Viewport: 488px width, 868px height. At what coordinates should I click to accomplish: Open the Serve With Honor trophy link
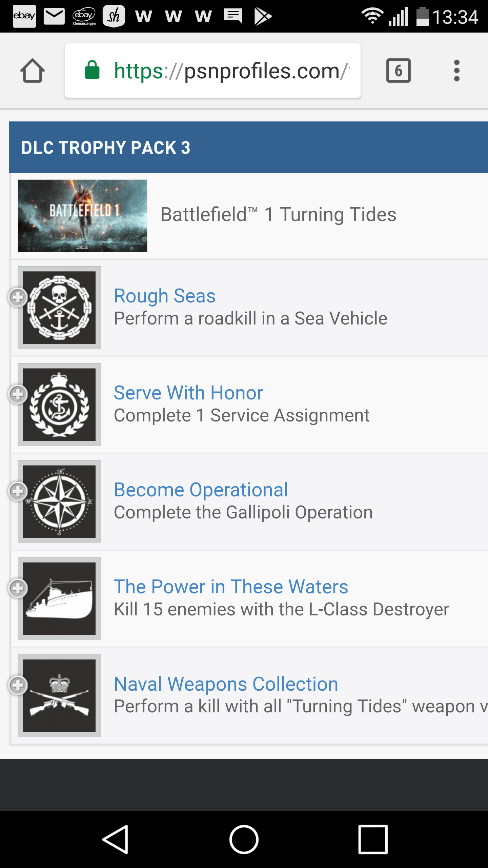tap(188, 393)
